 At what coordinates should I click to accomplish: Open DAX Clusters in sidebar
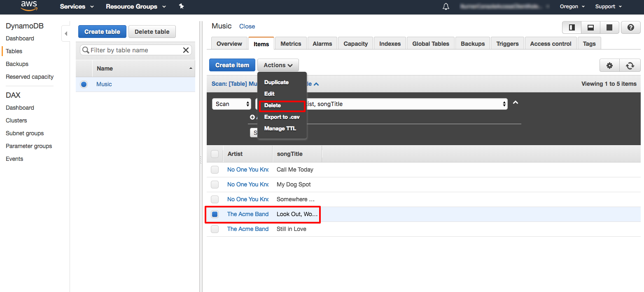(x=16, y=120)
